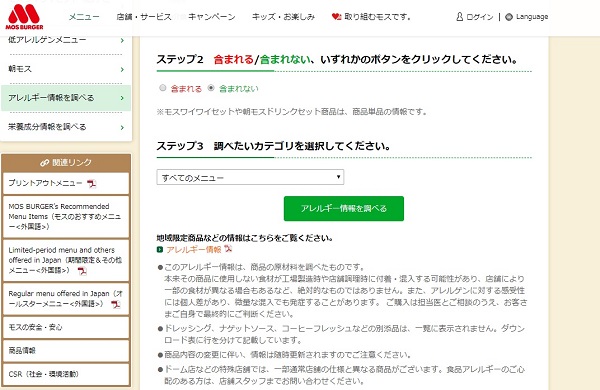
Task: Open the CSR（社会・環境活動） link
Action: tap(66, 374)
